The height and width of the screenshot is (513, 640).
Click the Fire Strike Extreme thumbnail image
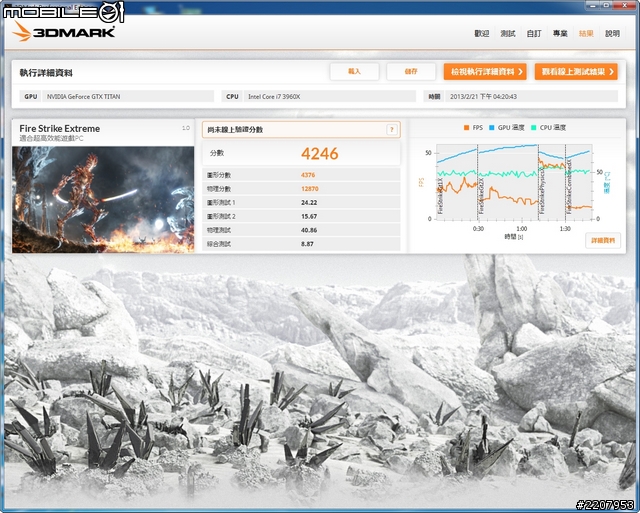point(103,200)
